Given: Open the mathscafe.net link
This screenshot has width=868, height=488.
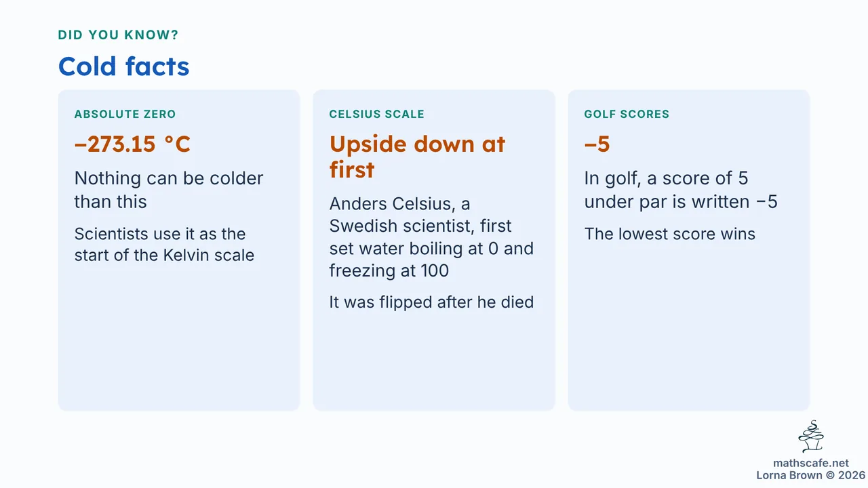Looking at the screenshot, I should [811, 463].
